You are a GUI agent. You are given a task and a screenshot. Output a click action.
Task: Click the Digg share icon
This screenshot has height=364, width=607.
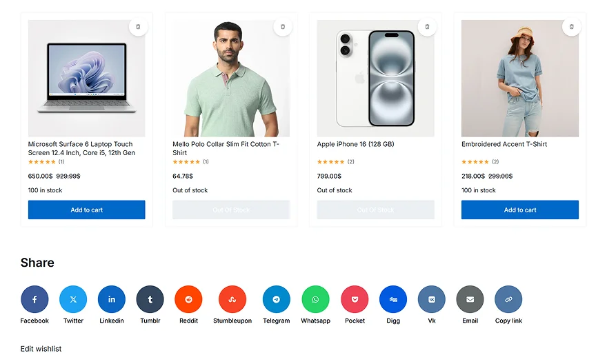[x=393, y=300]
